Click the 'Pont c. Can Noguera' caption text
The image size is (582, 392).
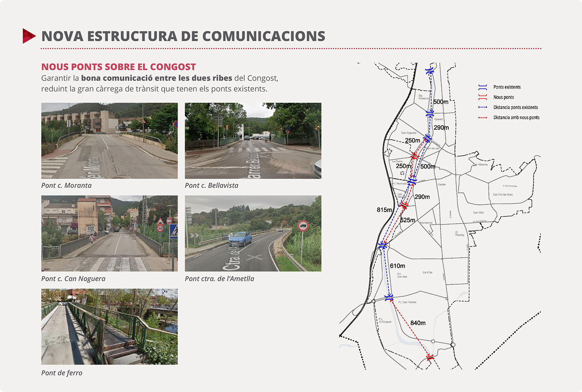tap(73, 279)
